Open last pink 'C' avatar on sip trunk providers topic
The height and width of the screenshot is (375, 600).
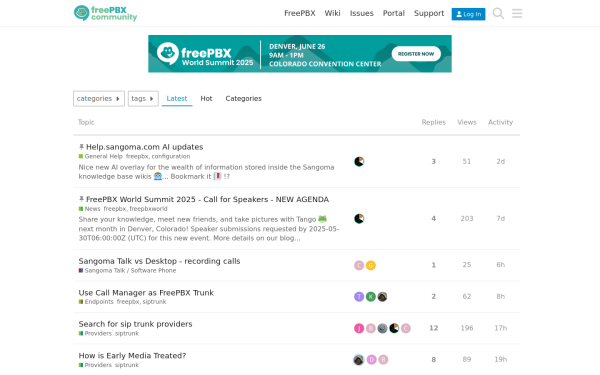pyautogui.click(x=406, y=328)
